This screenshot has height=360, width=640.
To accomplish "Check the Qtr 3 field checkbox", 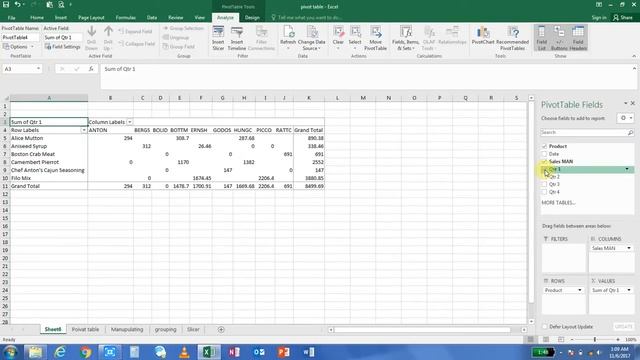I will (x=544, y=184).
